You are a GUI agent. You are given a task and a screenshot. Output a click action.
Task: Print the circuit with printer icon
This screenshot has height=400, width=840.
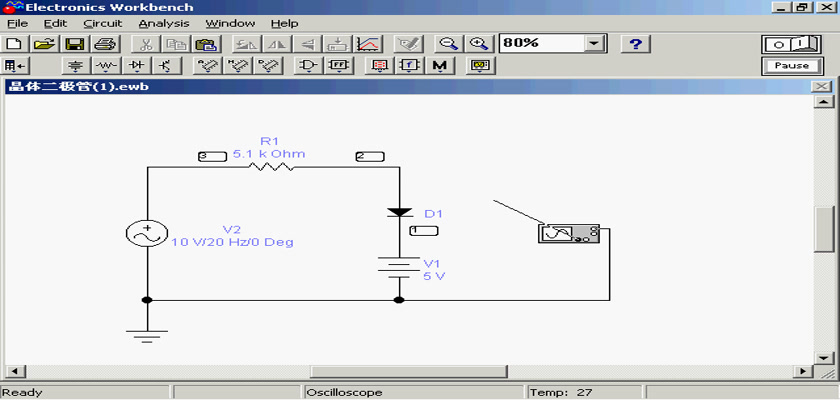105,44
